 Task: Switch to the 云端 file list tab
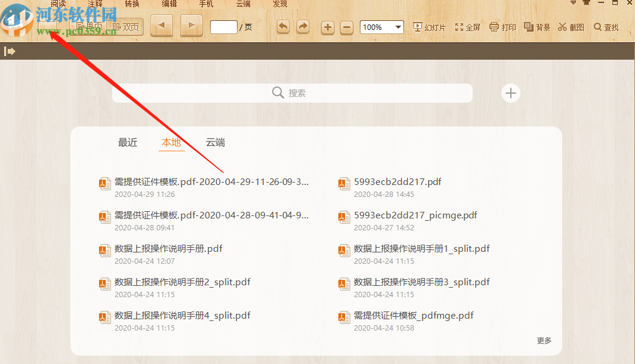pyautogui.click(x=215, y=143)
